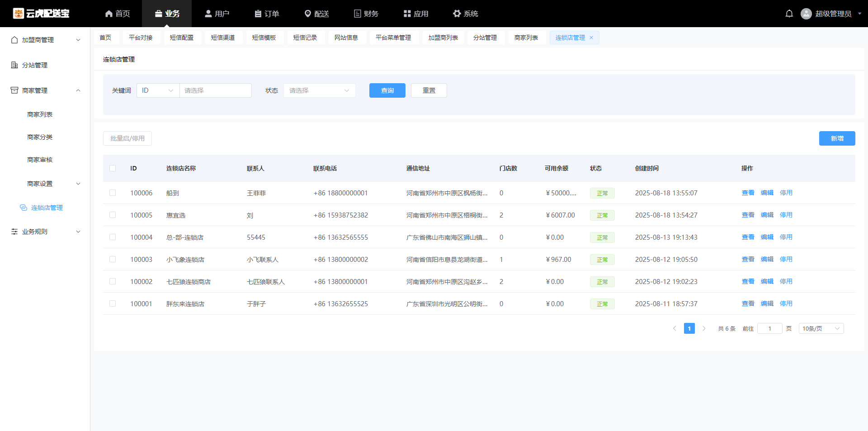Open the 10条/页 page size dropdown
This screenshot has width=868, height=431.
tap(821, 328)
